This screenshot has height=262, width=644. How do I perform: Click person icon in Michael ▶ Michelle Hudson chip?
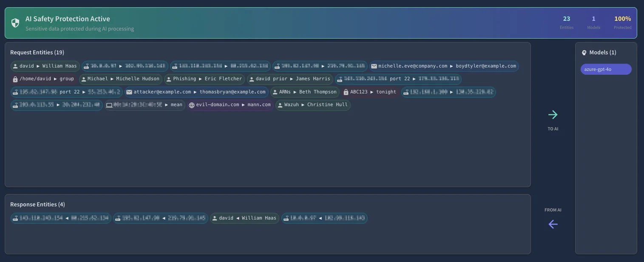click(83, 79)
